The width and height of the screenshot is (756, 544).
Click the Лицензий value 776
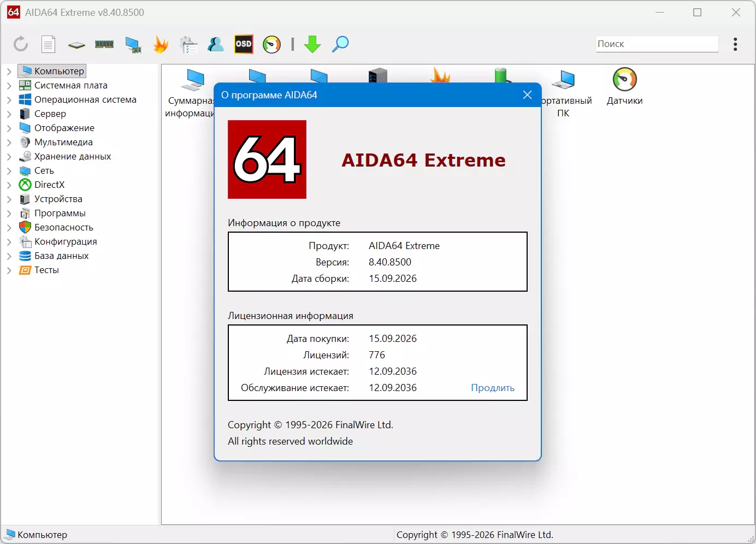pos(377,355)
